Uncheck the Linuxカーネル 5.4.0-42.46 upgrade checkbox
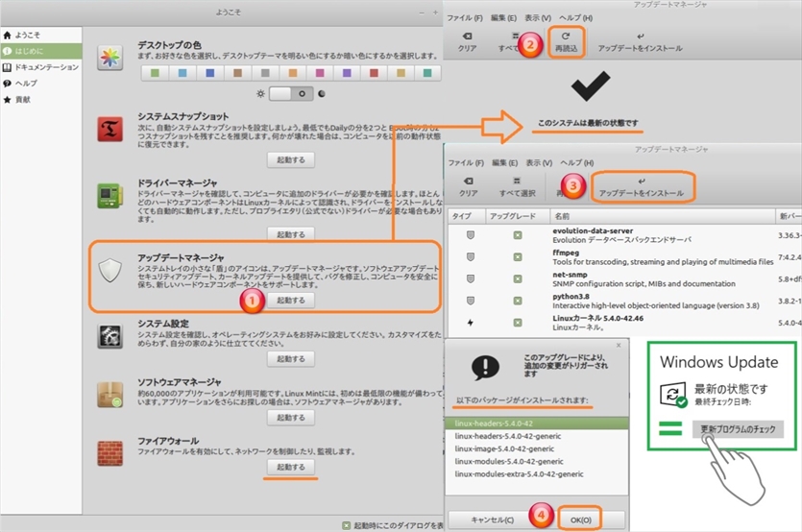 pos(518,323)
